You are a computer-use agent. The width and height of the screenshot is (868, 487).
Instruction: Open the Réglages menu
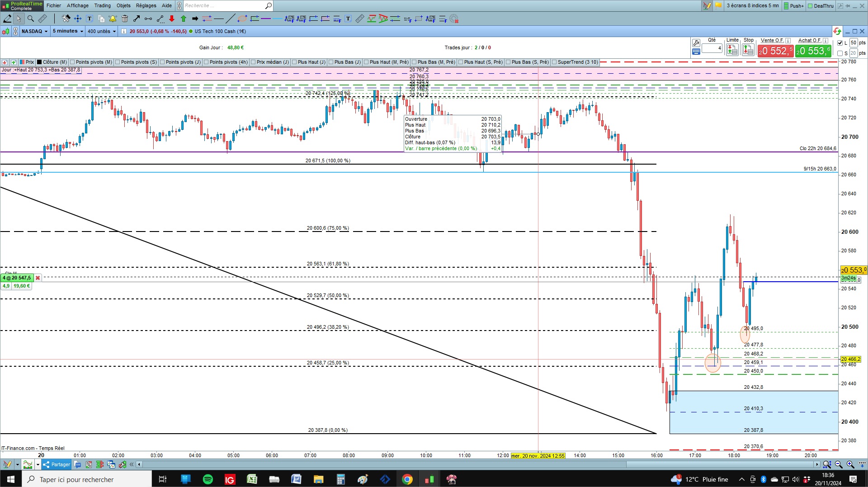(x=146, y=5)
